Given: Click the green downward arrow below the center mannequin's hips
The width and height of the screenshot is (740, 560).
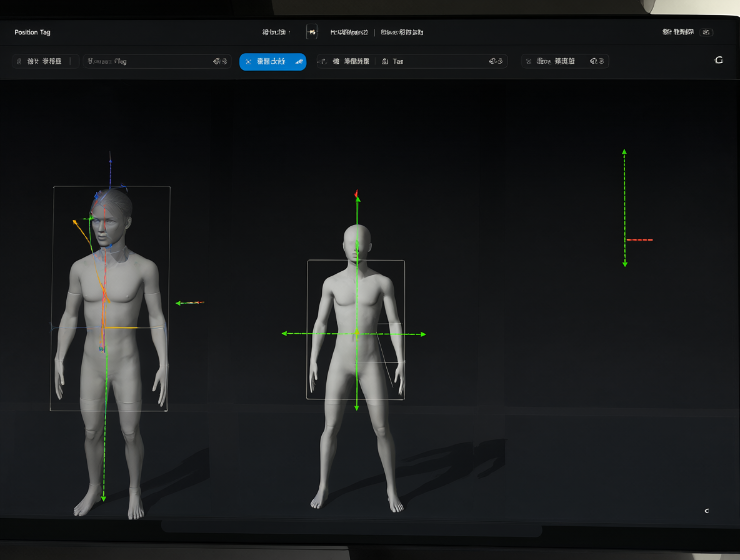Looking at the screenshot, I should coord(356,407).
